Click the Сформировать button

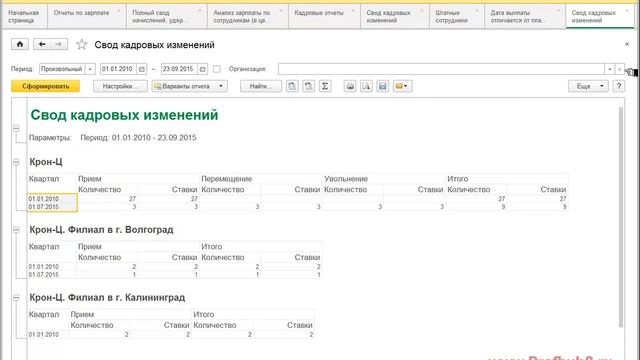(45, 86)
